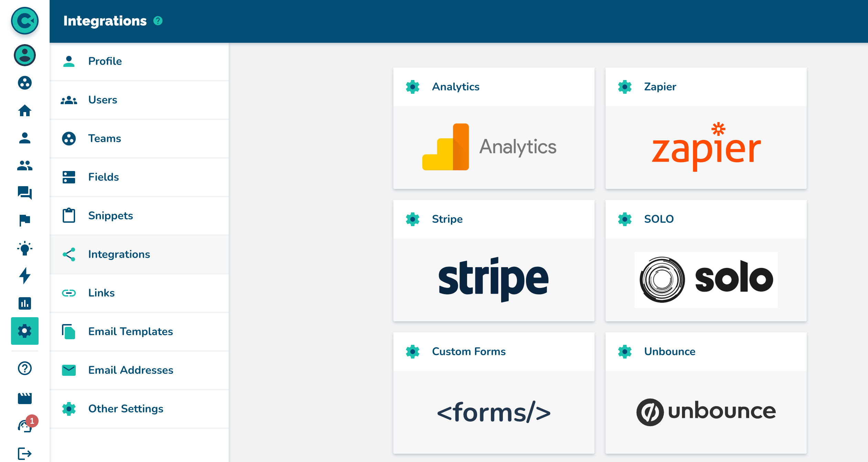Open the Zapier settings gear icon
This screenshot has height=462, width=868.
625,87
